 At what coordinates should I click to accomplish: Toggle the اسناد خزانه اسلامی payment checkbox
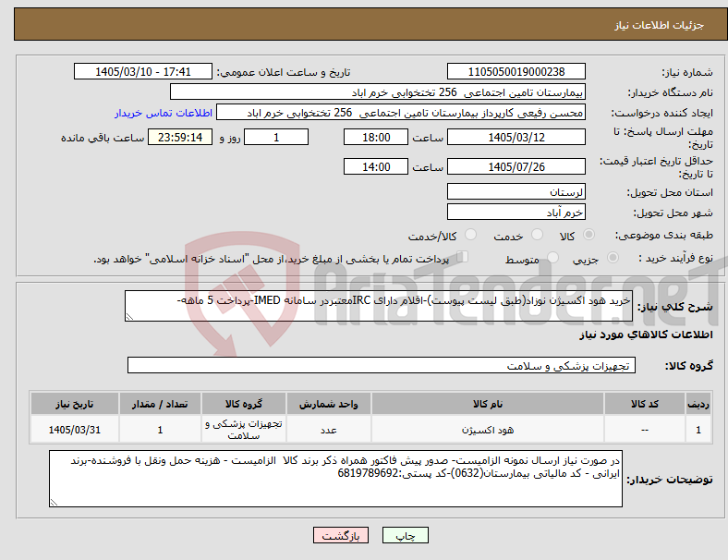click(x=463, y=257)
